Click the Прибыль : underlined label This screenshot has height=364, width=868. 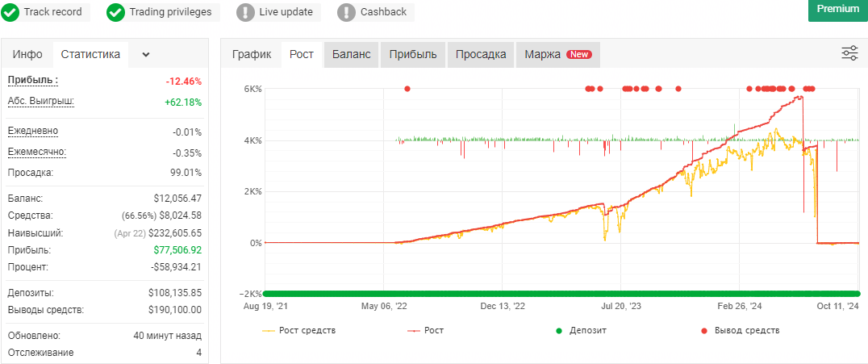pyautogui.click(x=32, y=81)
